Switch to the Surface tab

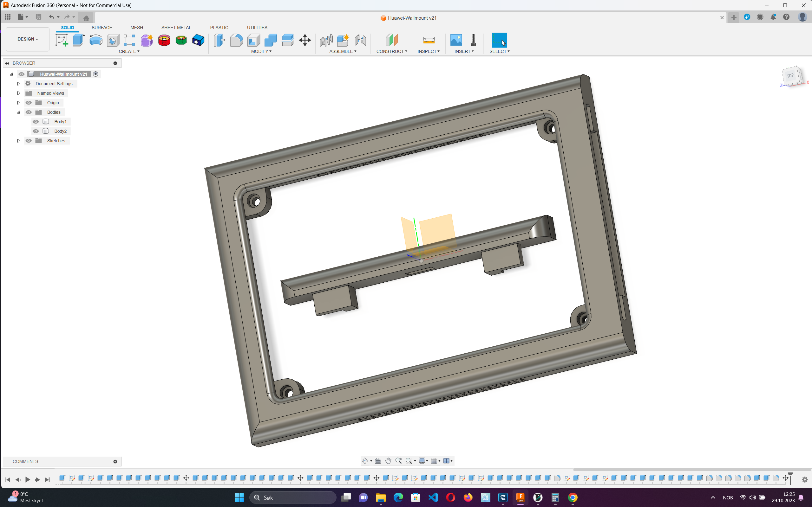102,28
